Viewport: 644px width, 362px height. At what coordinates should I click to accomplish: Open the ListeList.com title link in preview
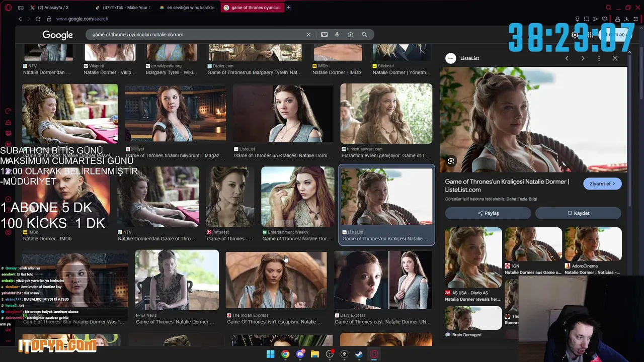pyautogui.click(x=507, y=186)
